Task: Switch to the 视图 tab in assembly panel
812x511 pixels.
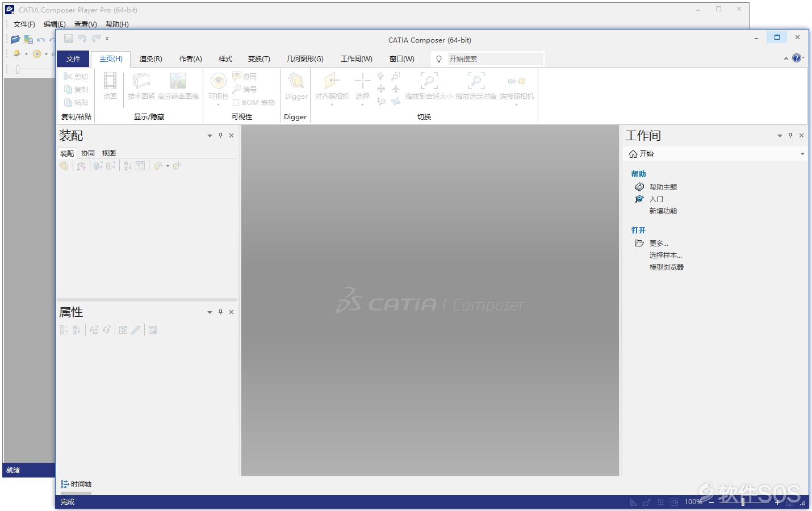Action: (109, 153)
